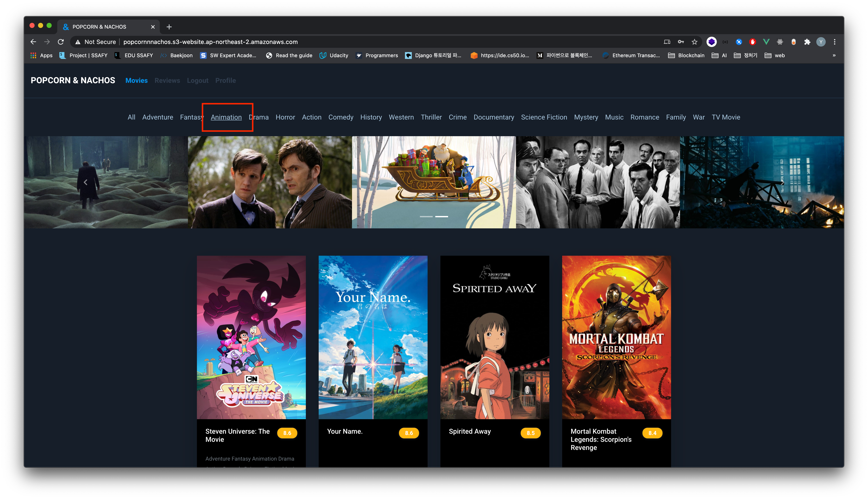Image resolution: width=868 pixels, height=499 pixels.
Task: Click the POPCORN & NACHOS site logo
Action: 73,80
